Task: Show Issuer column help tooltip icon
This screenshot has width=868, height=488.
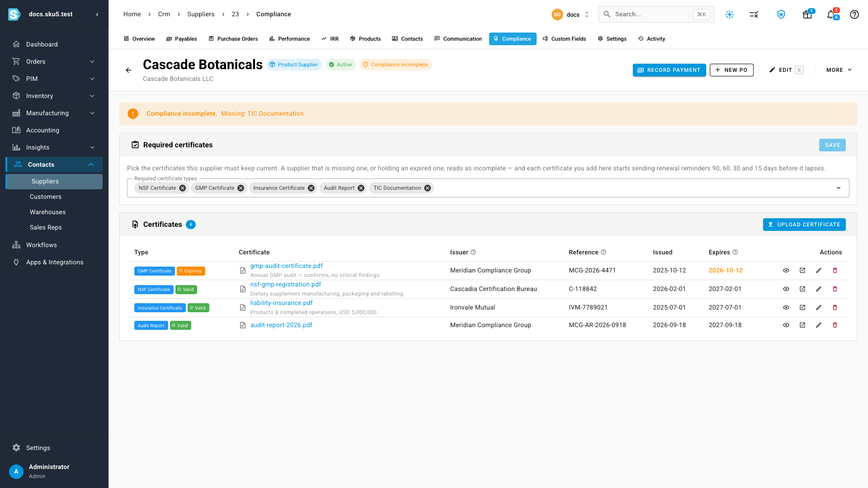Action: pyautogui.click(x=473, y=252)
